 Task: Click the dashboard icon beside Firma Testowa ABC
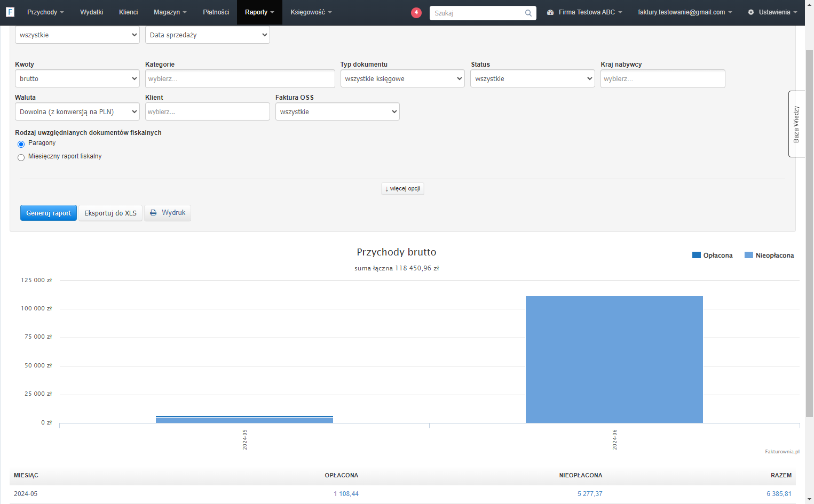[550, 12]
